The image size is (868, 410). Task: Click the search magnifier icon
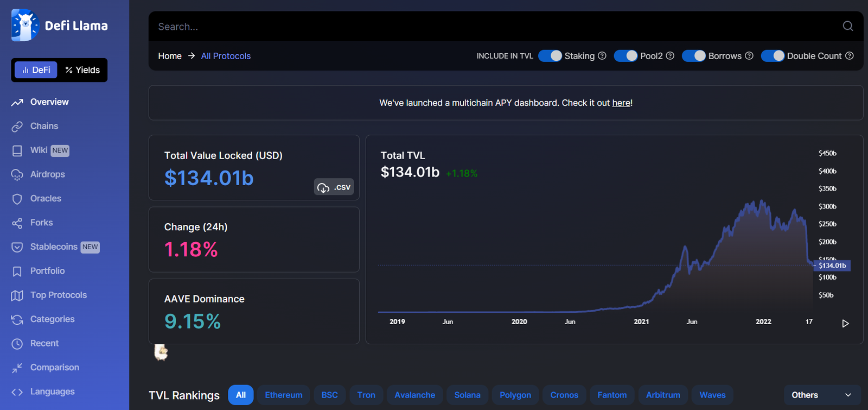point(848,26)
